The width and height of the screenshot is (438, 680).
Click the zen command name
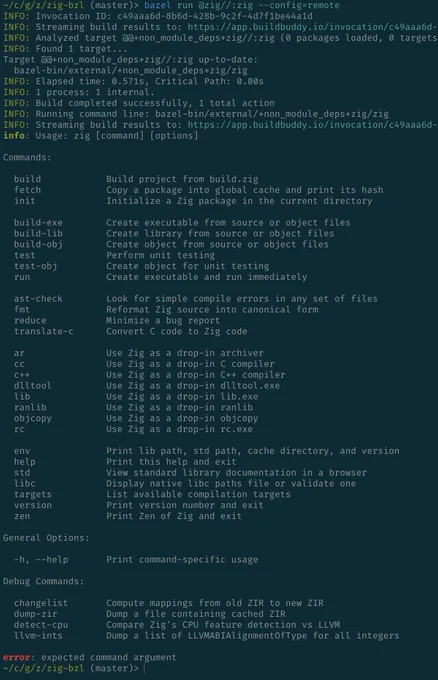pyautogui.click(x=22, y=516)
